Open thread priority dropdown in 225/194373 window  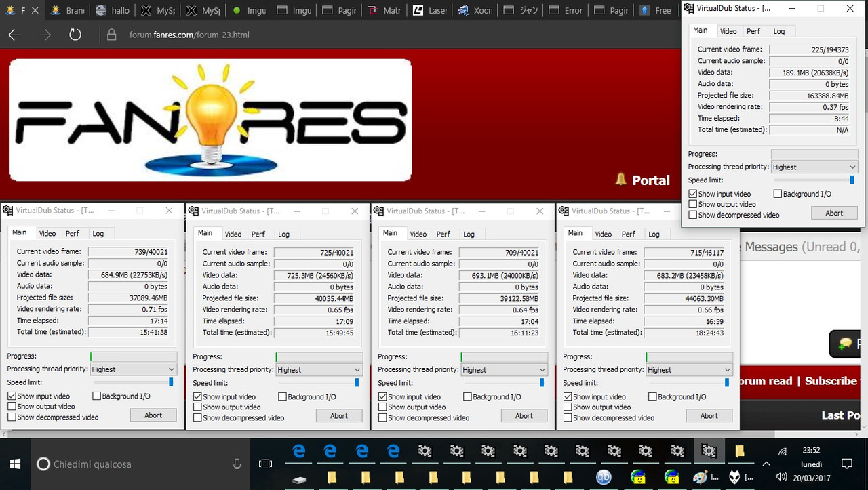point(814,167)
